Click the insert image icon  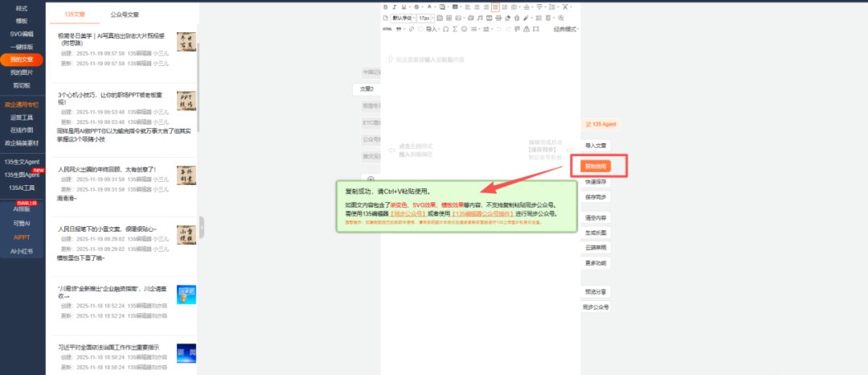[458, 18]
